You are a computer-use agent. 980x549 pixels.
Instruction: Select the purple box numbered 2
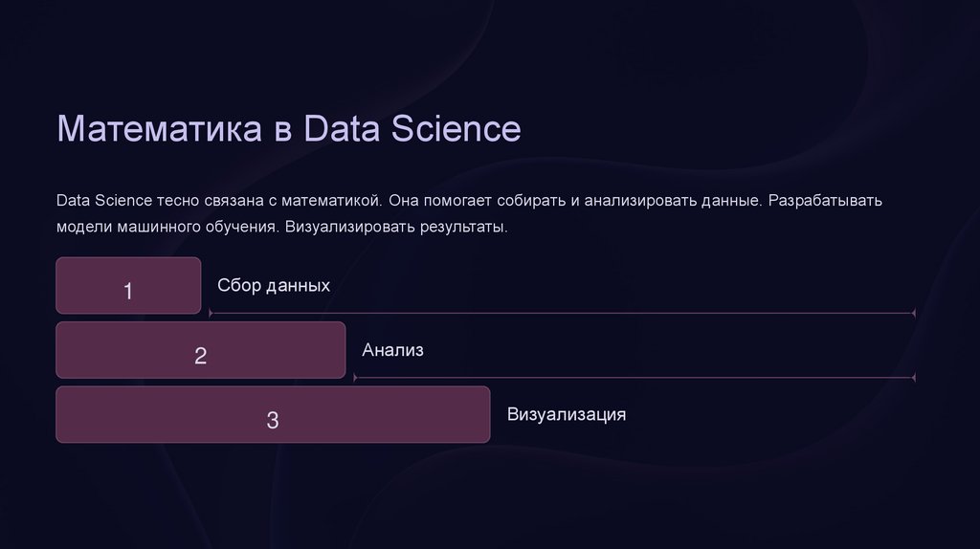(x=200, y=350)
